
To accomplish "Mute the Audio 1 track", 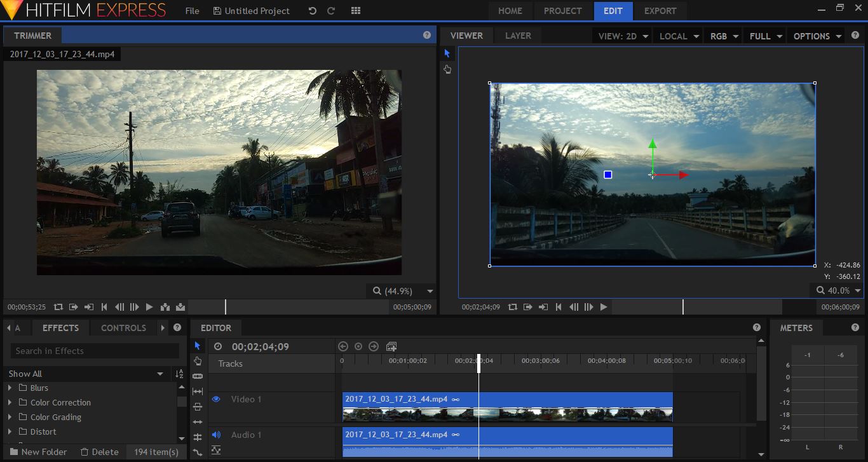I will 216,435.
